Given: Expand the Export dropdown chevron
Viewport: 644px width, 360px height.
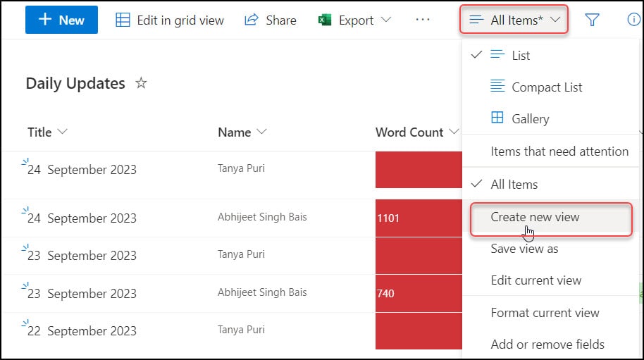Looking at the screenshot, I should 386,20.
